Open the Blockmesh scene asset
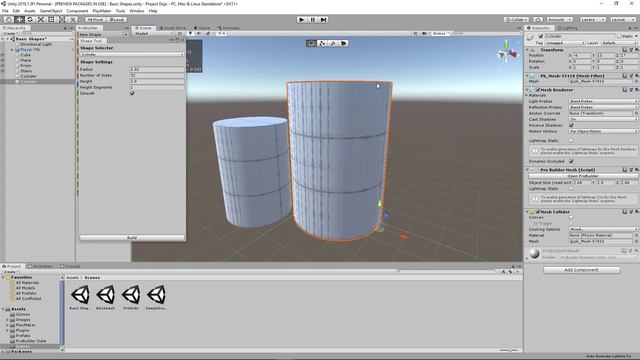Screen dimensions: 640x360 coord(105,297)
